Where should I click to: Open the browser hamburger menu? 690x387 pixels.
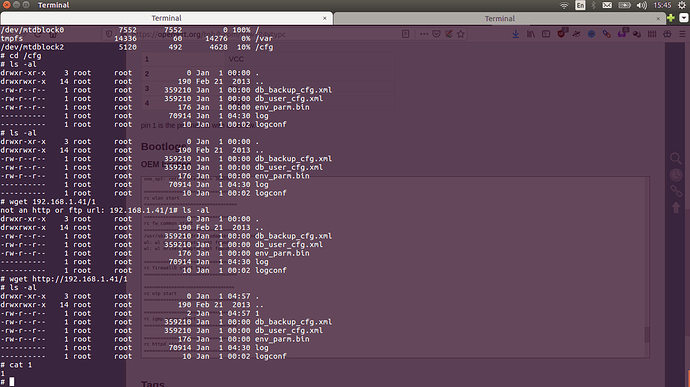[x=682, y=34]
